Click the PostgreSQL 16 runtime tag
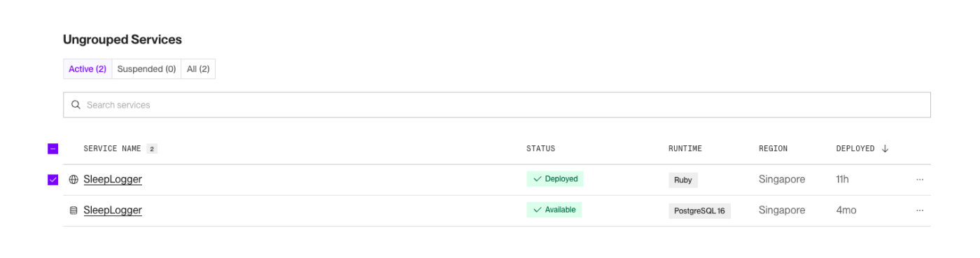 pyautogui.click(x=699, y=210)
